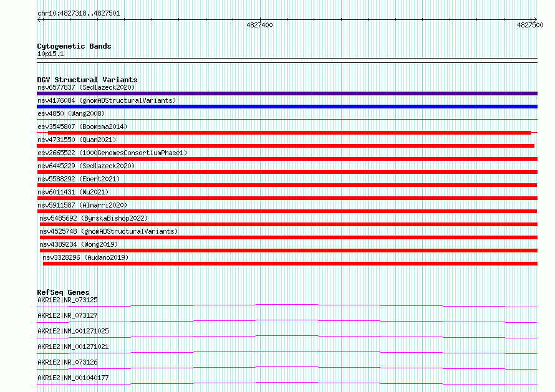Select the 10p15.1 band label
The width and height of the screenshot is (555, 392).
point(51,54)
